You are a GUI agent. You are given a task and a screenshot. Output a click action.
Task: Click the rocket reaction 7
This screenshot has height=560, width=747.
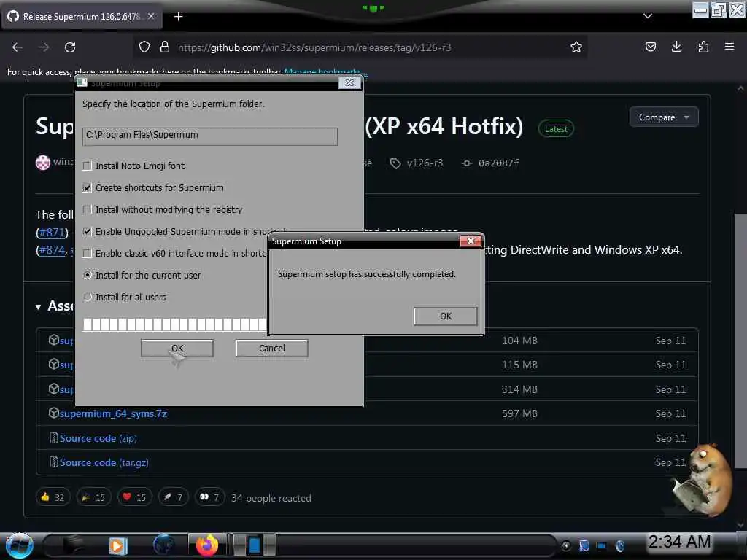pos(174,497)
